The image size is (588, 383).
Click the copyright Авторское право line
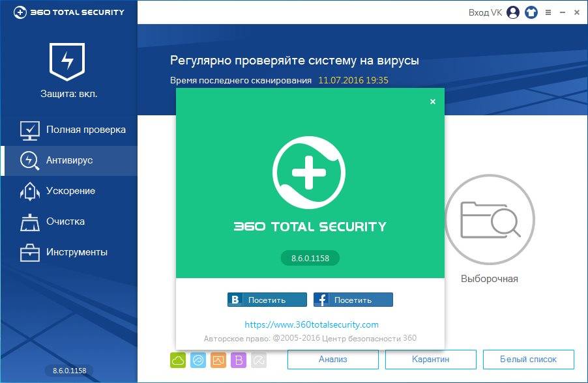pyautogui.click(x=310, y=339)
